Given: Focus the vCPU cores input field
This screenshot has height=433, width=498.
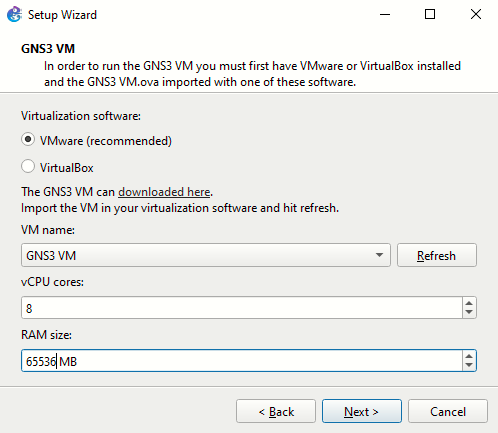Looking at the screenshot, I should (242, 308).
